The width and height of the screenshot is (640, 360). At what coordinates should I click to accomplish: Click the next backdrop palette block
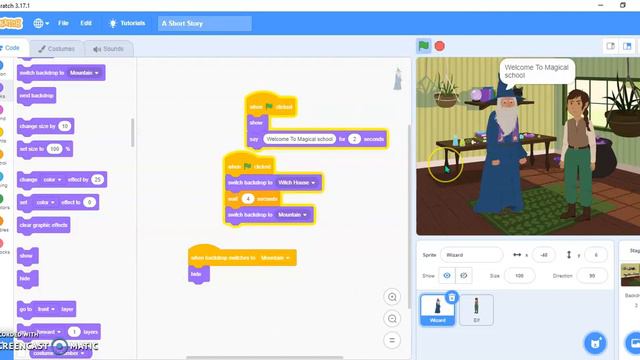click(x=36, y=96)
